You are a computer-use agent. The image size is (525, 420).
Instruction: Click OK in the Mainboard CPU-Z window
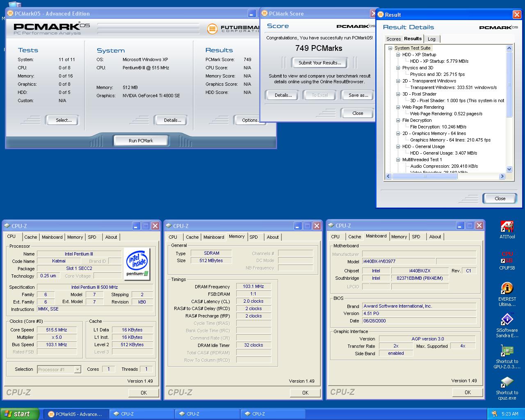[x=468, y=392]
